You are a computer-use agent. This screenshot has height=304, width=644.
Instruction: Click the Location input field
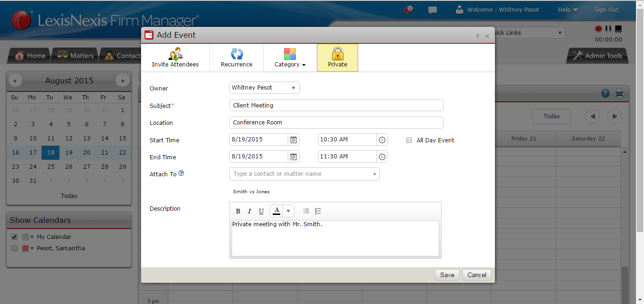336,123
